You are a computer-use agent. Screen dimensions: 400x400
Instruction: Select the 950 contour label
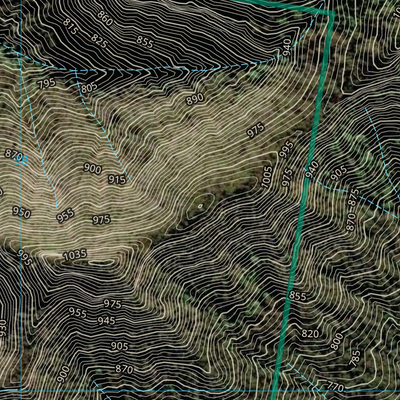(x=21, y=212)
